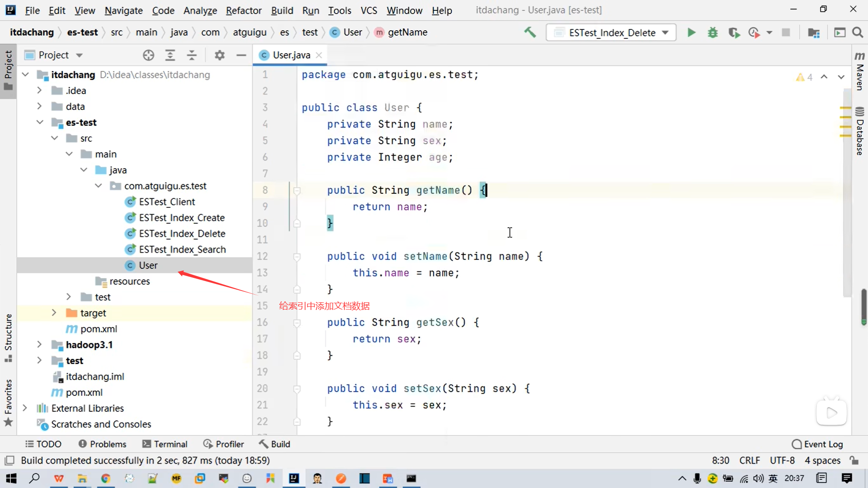
Task: Expand the hadoop3.1 module node
Action: pos(39,345)
